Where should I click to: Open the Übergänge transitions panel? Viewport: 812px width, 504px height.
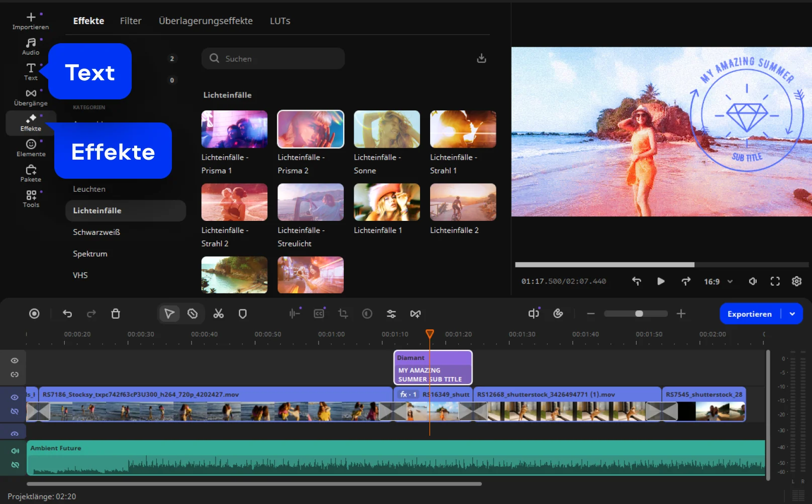tap(31, 97)
